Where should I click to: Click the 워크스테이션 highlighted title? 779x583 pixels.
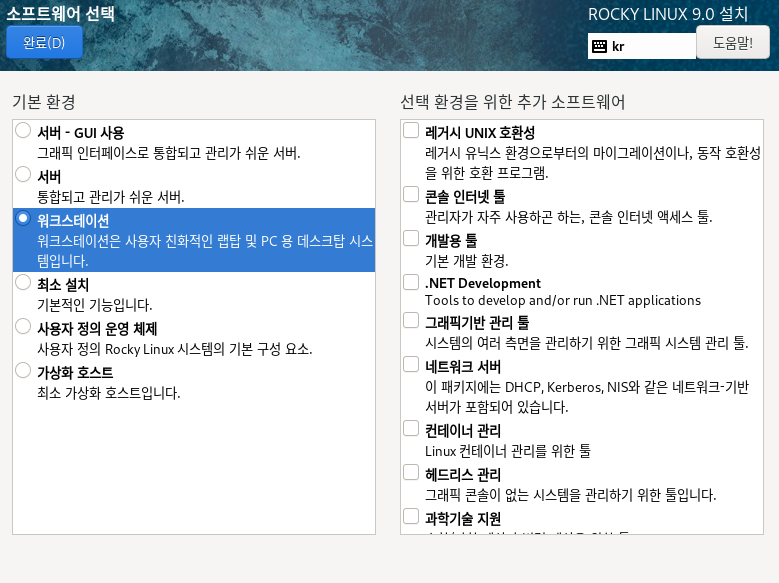pyautogui.click(x=73, y=221)
